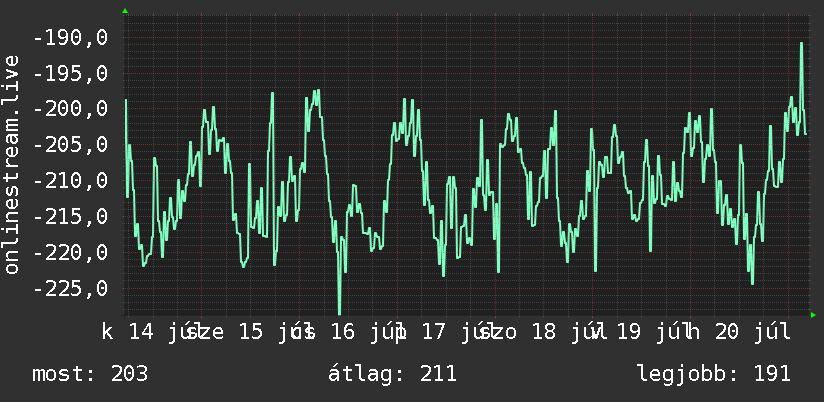824x402 pixels.
Task: Click the 'most: 203' current value text
Action: pyautogui.click(x=90, y=374)
